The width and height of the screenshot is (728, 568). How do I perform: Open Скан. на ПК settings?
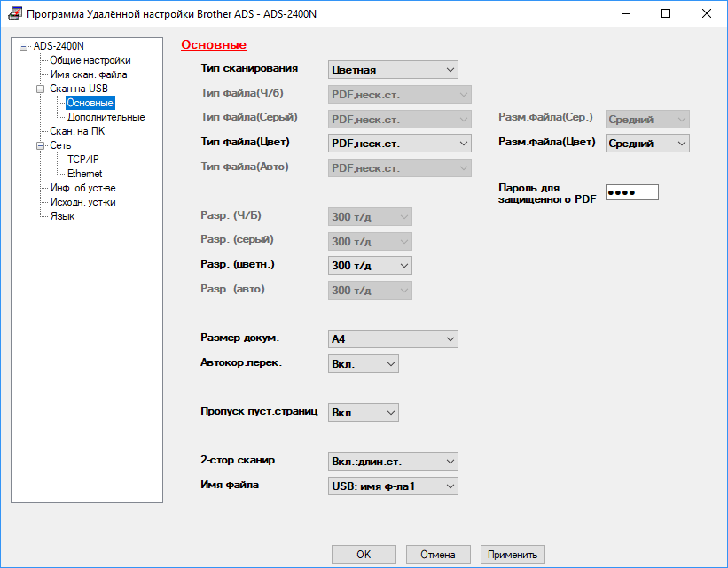click(x=77, y=131)
